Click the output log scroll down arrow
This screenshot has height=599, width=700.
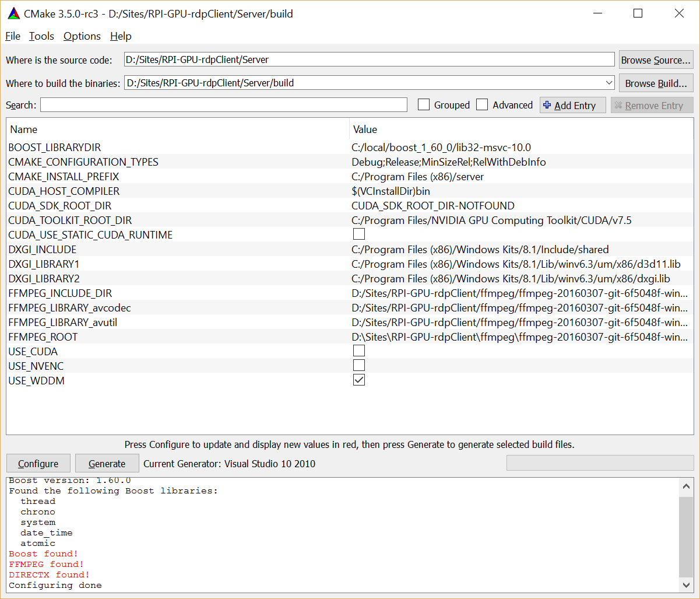pos(686,585)
